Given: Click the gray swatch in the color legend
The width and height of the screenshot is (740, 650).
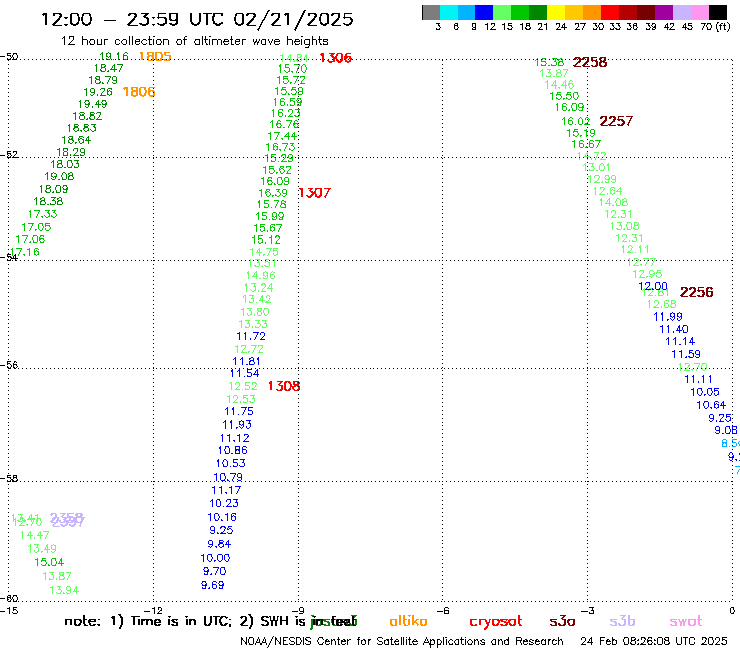Looking at the screenshot, I should click(431, 12).
